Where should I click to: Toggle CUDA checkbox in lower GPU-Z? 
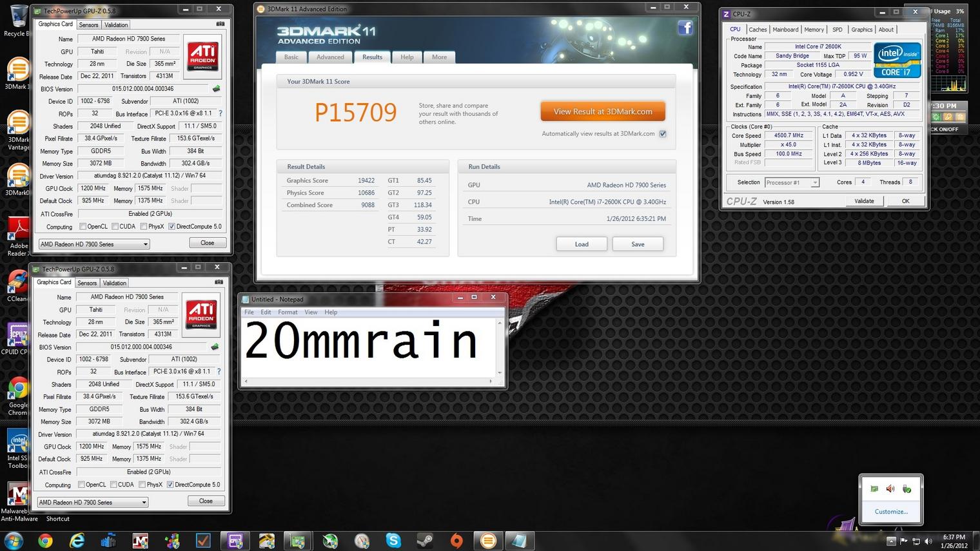[113, 485]
